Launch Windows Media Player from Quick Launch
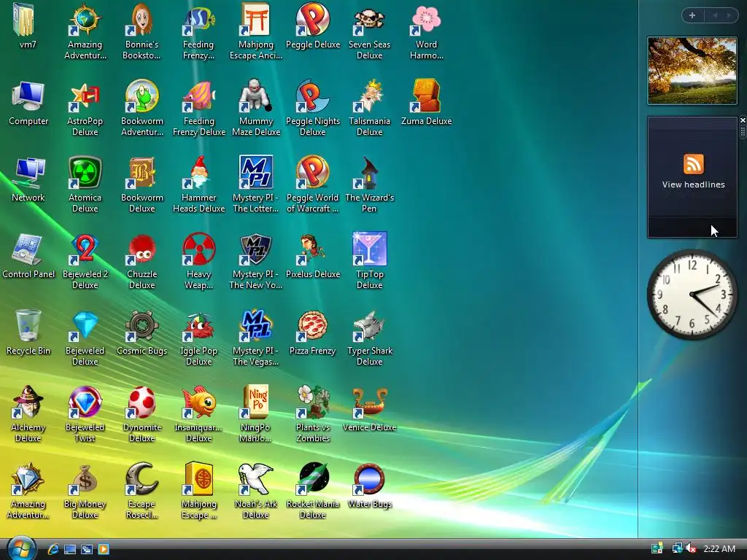This screenshot has width=747, height=560. coord(104,549)
